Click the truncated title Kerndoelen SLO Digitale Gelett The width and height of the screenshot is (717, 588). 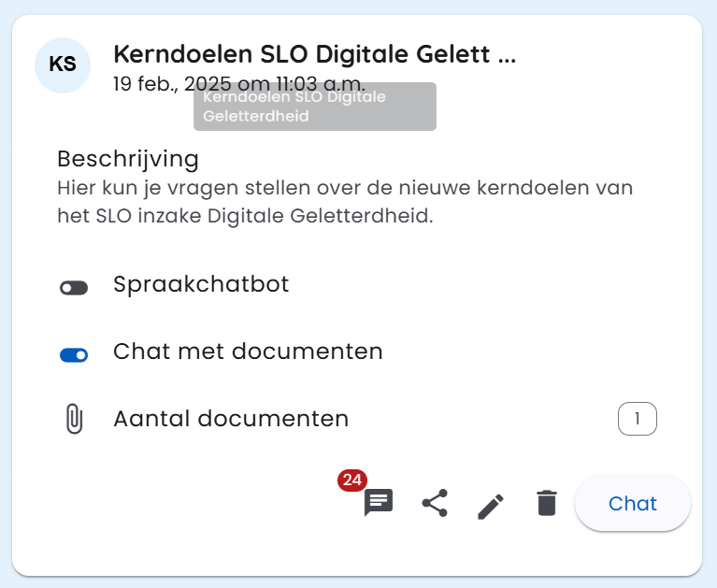(314, 54)
